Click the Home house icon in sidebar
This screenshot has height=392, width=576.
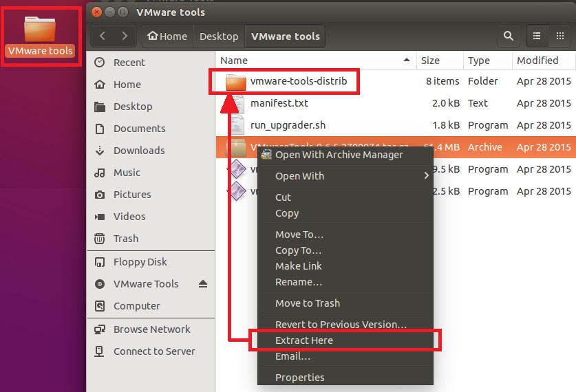100,85
